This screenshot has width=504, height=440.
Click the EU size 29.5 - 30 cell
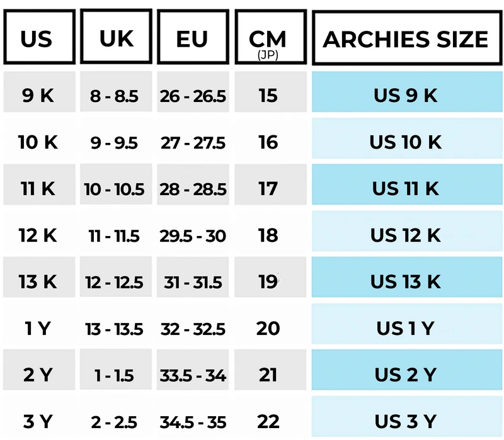tap(192, 235)
